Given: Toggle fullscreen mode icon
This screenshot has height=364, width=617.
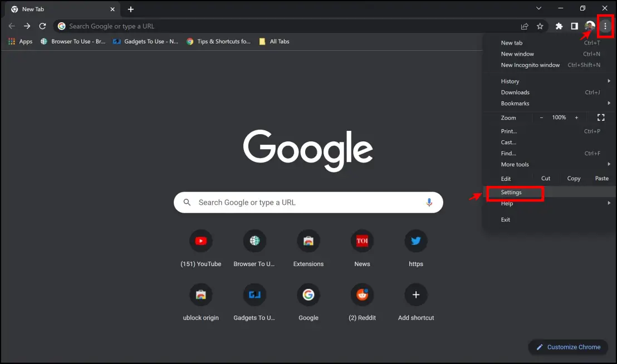Looking at the screenshot, I should pyautogui.click(x=601, y=117).
